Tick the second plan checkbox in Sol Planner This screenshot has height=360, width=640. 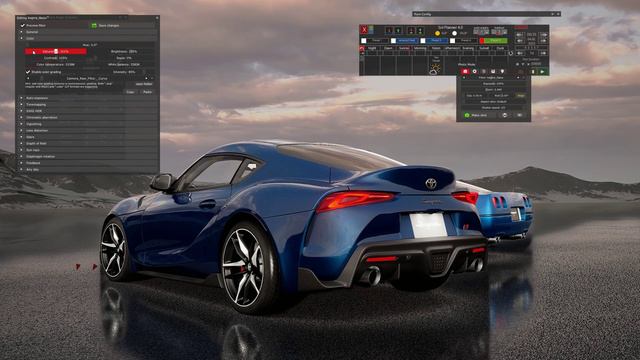click(393, 41)
